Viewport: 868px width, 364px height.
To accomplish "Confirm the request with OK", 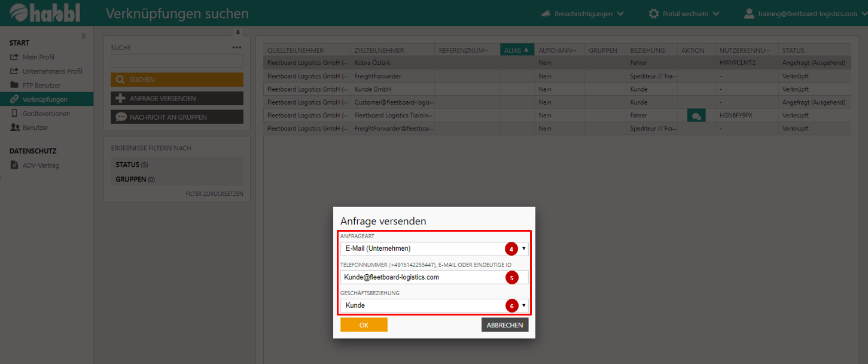I will click(364, 325).
